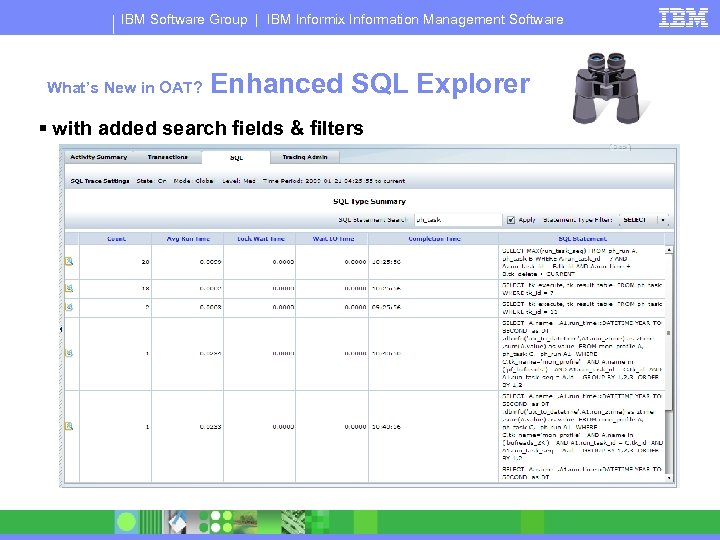Image resolution: width=720 pixels, height=540 pixels.
Task: Click the SQL statement ending 'WHERE tk_id = 7'
Action: (582, 289)
